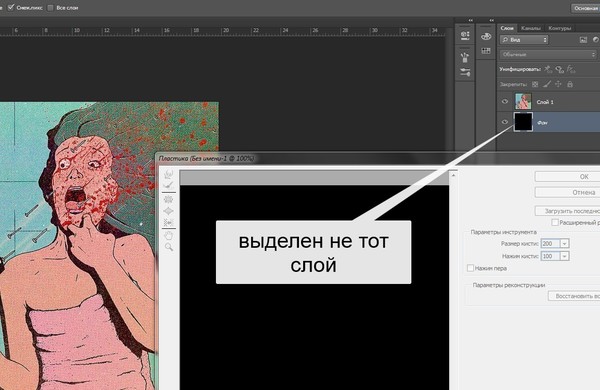The image size is (600, 390).
Task: Enable Расширенный режим checkbox in Liquify
Action: click(554, 222)
